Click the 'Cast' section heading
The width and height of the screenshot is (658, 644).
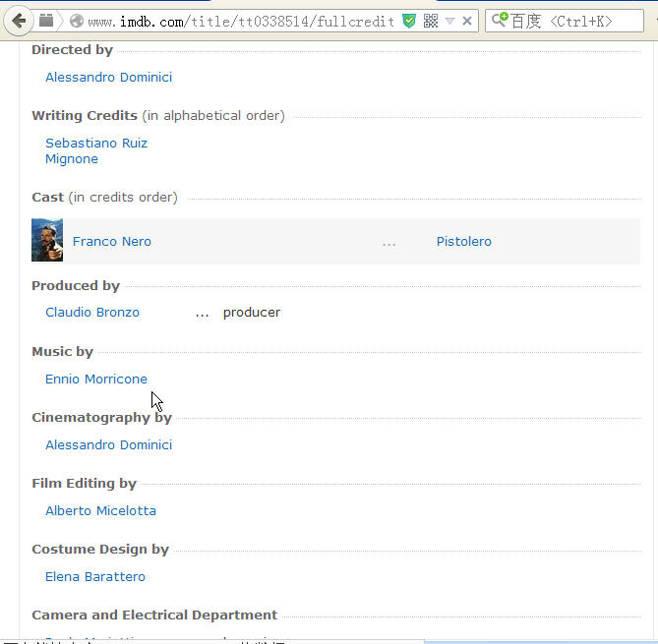tap(48, 198)
